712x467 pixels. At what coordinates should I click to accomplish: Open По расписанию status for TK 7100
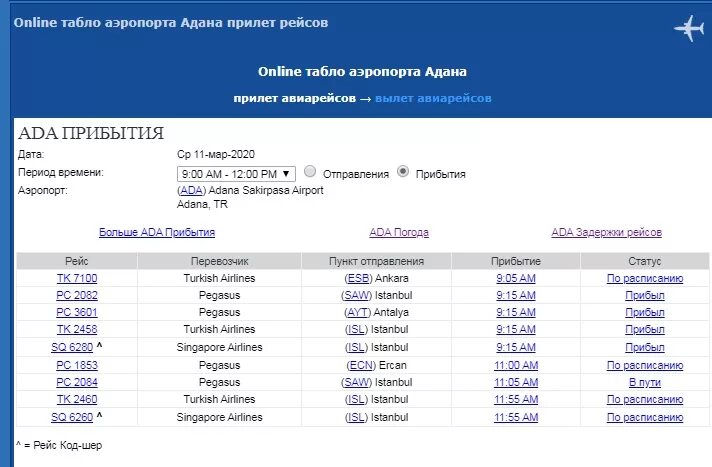(645, 278)
